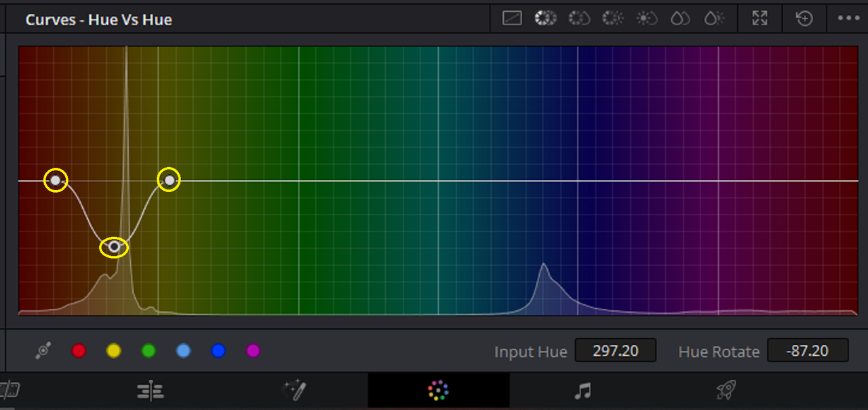Screen dimensions: 868x410
Task: Select the Hue Vs Sat curve
Action: click(x=578, y=19)
